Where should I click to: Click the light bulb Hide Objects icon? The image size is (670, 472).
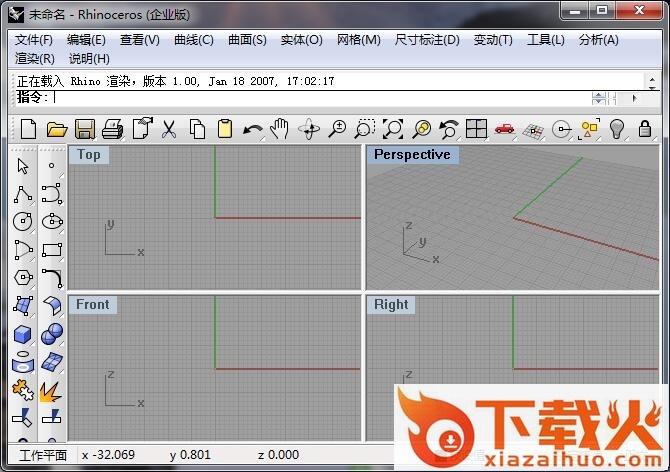617,129
